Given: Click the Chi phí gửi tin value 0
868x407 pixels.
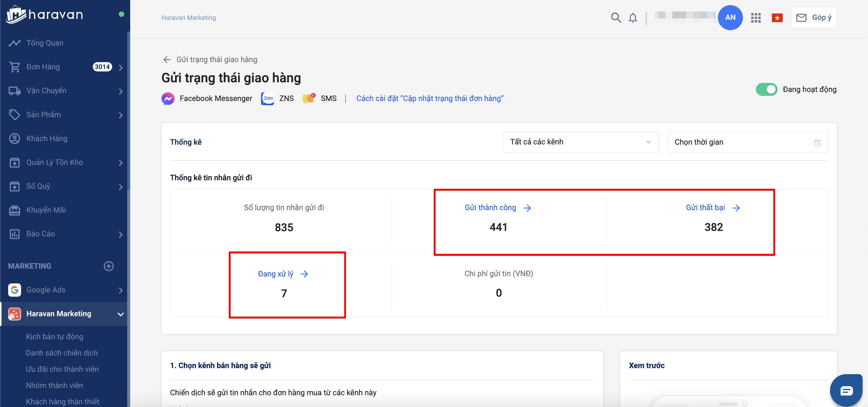Looking at the screenshot, I should [x=498, y=293].
